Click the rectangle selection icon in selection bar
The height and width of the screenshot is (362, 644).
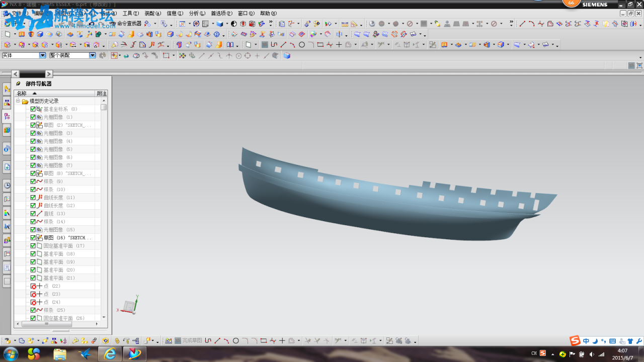[166, 56]
